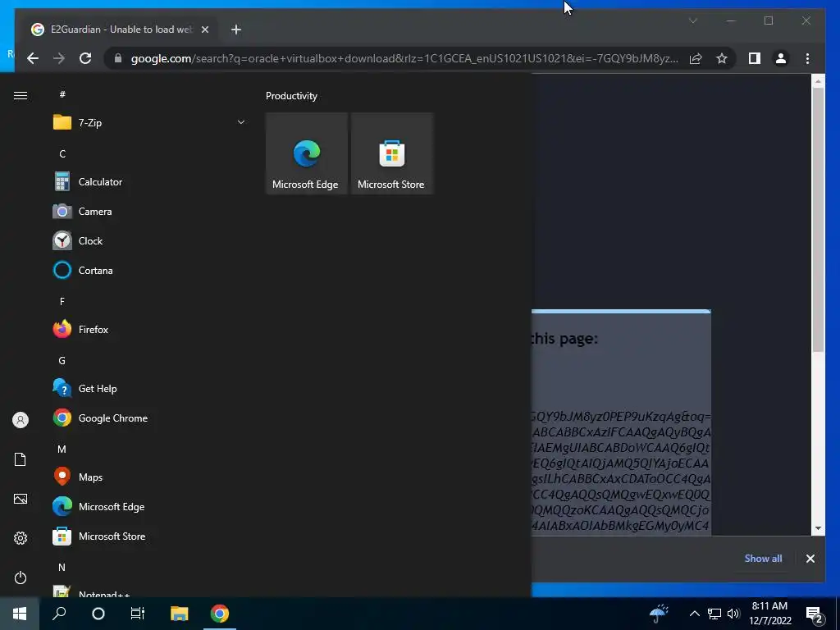Reload the page in Chrome
This screenshot has height=630, width=840.
85,58
